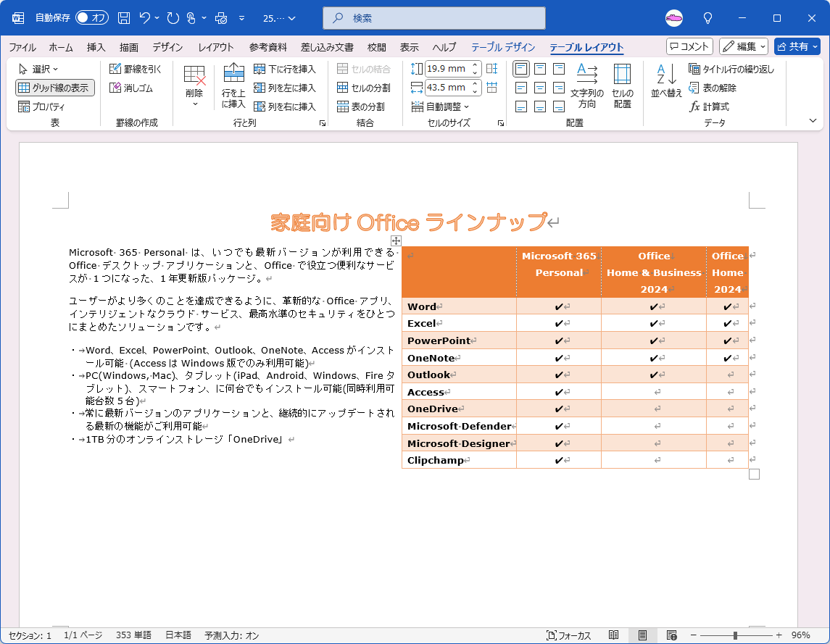Click タイトル行の繰り返し repeat header rows
The height and width of the screenshot is (644, 830).
(x=731, y=69)
